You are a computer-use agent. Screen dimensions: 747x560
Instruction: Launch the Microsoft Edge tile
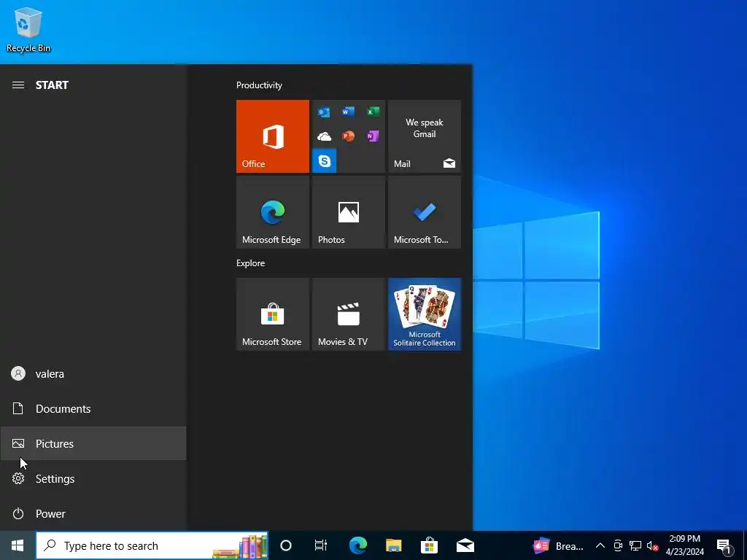click(273, 212)
